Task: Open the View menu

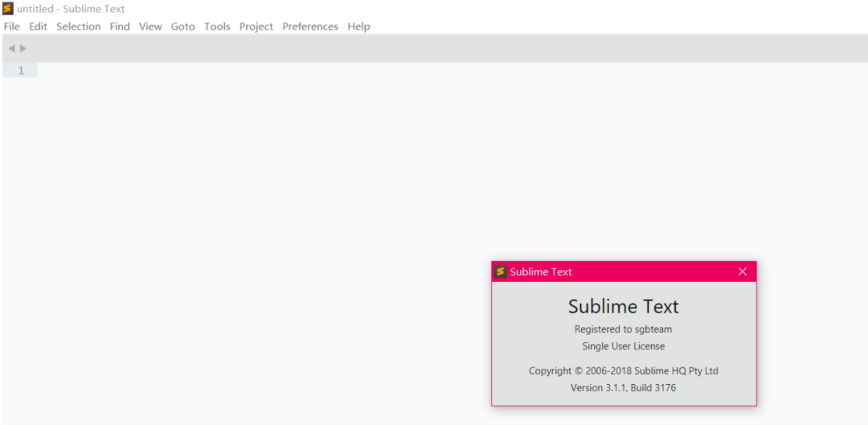Action: [150, 27]
